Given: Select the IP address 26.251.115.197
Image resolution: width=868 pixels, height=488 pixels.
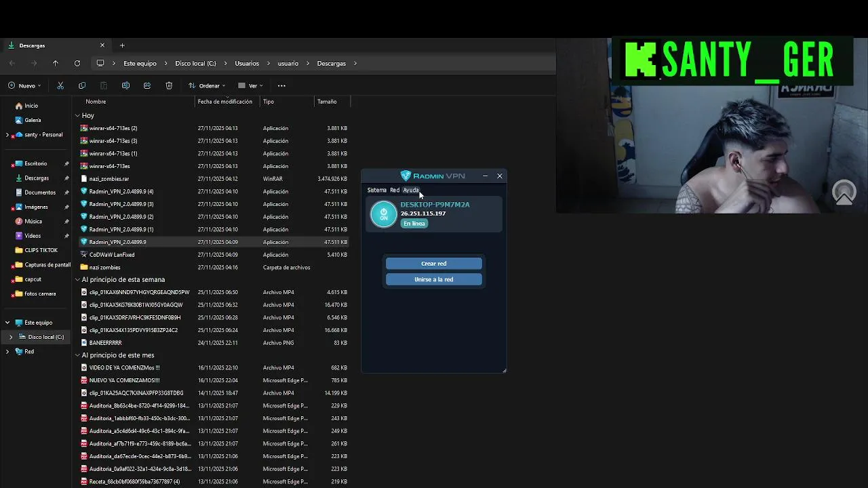Looking at the screenshot, I should tap(423, 213).
